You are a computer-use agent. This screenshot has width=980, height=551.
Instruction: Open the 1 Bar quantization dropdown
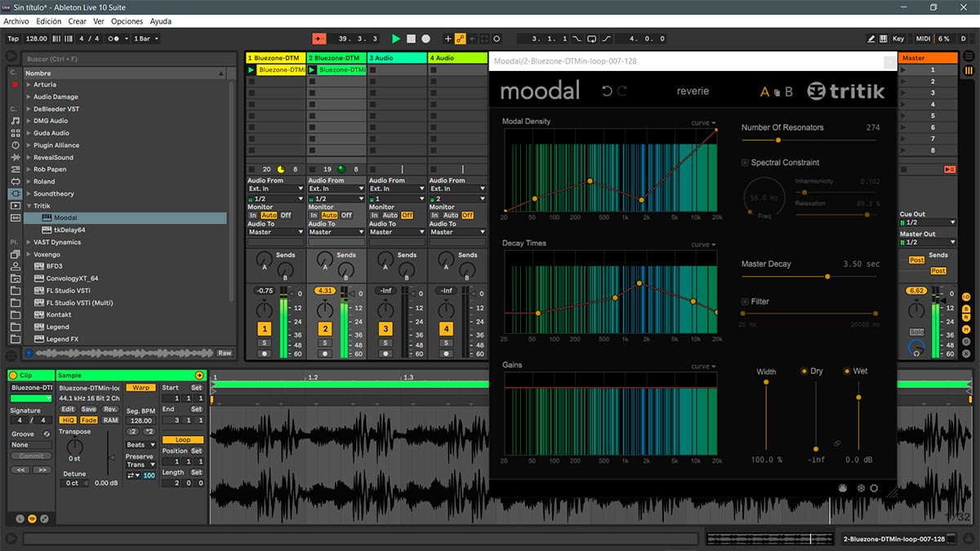[x=145, y=38]
